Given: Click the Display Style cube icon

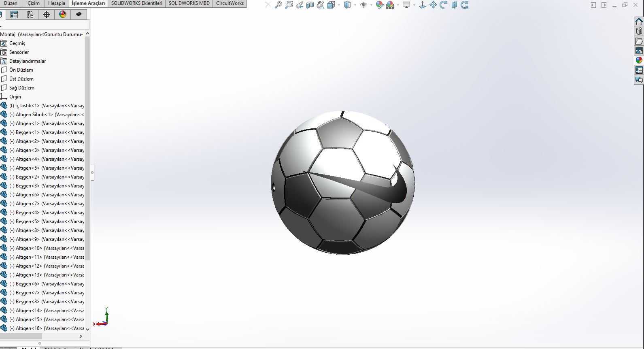Looking at the screenshot, I should [x=347, y=5].
